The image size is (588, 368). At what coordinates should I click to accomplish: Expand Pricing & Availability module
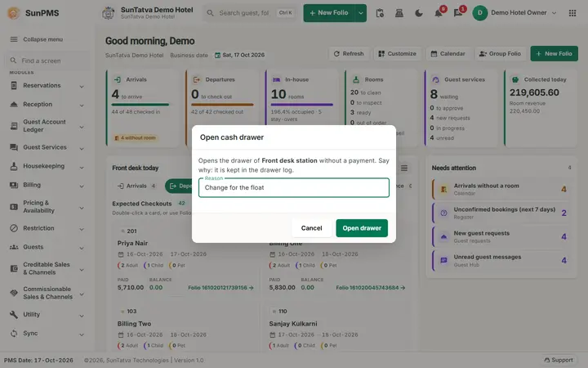[47, 207]
